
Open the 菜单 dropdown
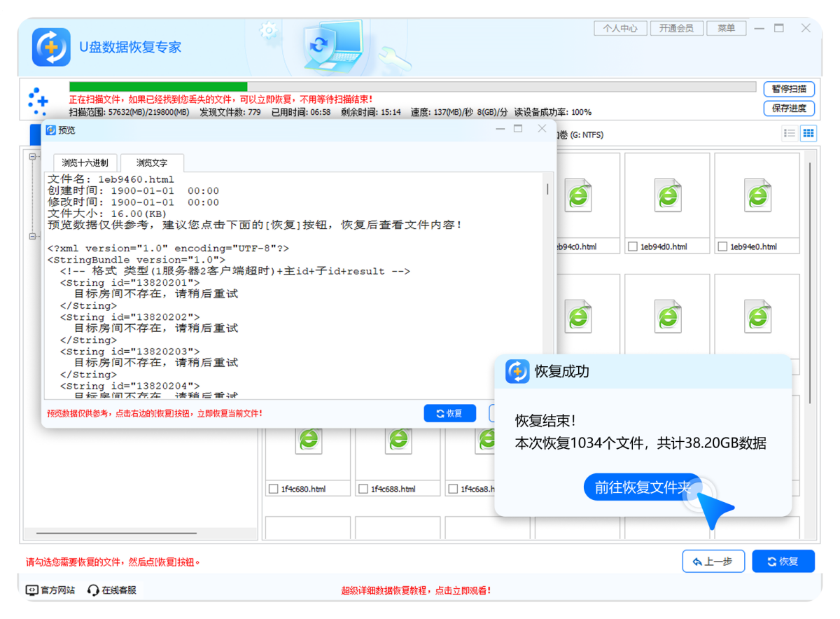pyautogui.click(x=726, y=28)
